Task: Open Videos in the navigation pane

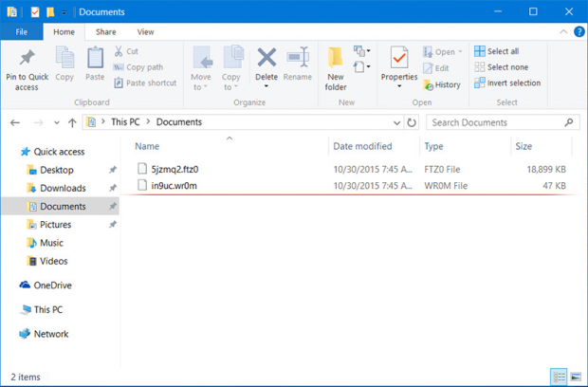Action: pos(47,261)
